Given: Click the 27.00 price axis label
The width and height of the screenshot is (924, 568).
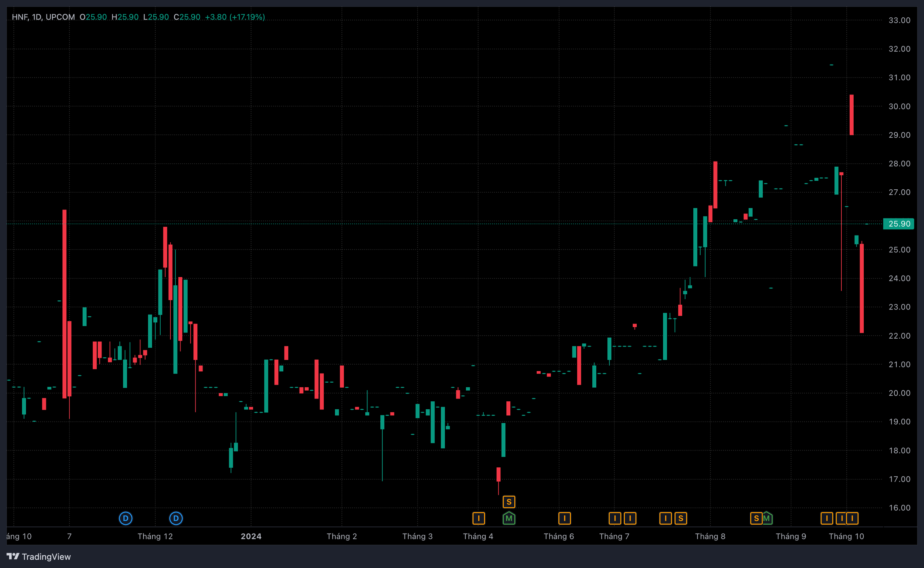Looking at the screenshot, I should pyautogui.click(x=899, y=192).
